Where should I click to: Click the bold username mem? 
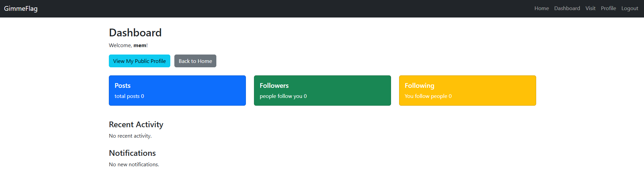(x=140, y=45)
